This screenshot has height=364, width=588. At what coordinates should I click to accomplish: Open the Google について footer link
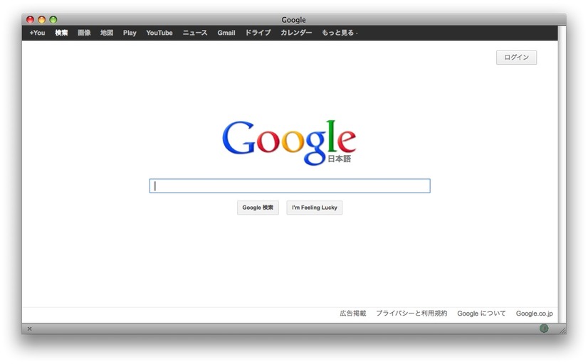point(481,313)
